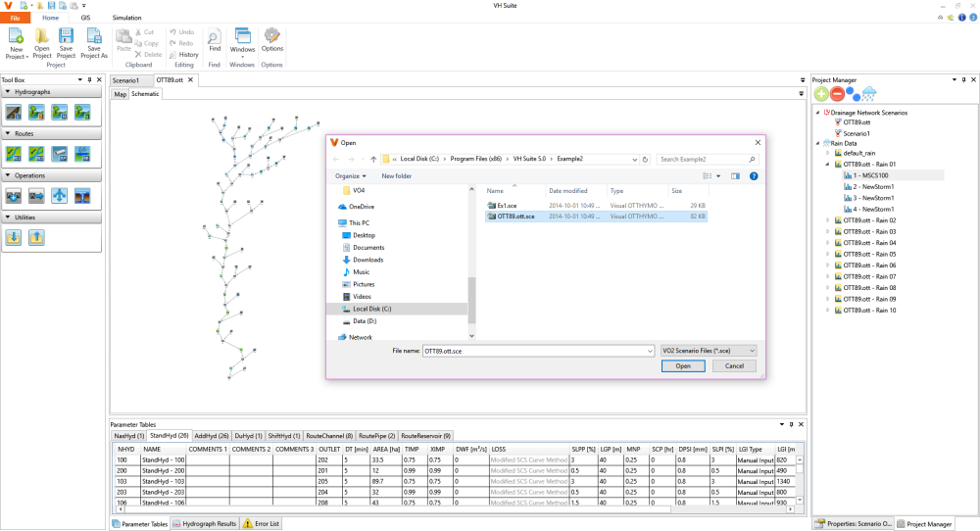Select 2 - NewStorm1 in the Rain Data tree
This screenshot has width=980, height=531.
coord(873,187)
